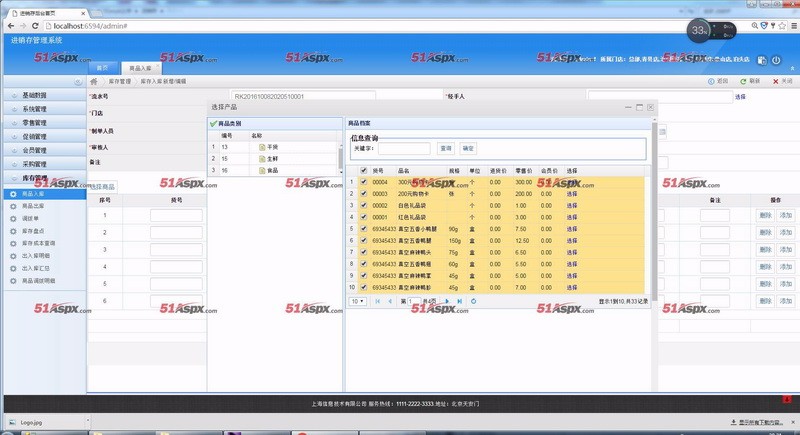Uncheck the row 00004 checkbox

(363, 182)
